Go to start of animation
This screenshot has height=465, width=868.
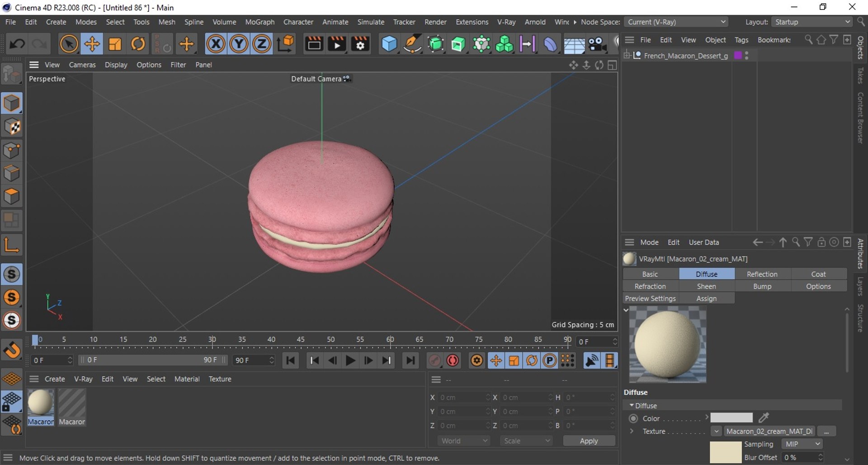pyautogui.click(x=291, y=361)
